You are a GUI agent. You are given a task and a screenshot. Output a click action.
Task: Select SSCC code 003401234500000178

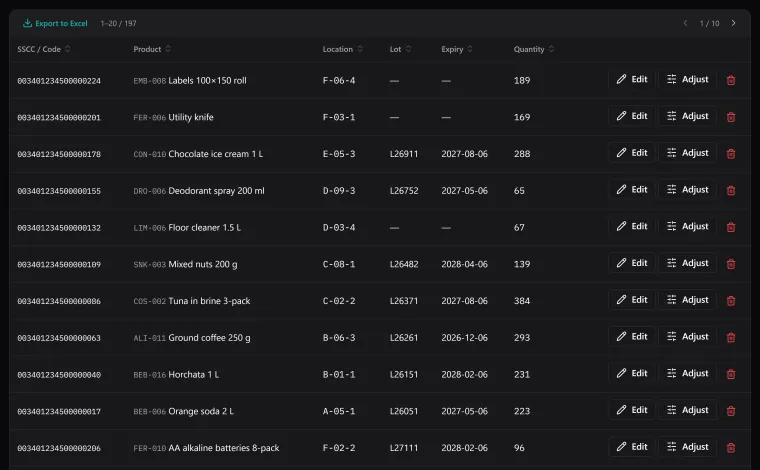[x=59, y=155]
